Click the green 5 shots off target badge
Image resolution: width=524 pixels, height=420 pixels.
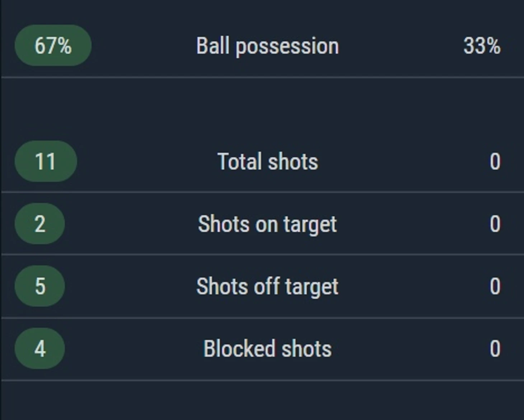click(x=39, y=286)
